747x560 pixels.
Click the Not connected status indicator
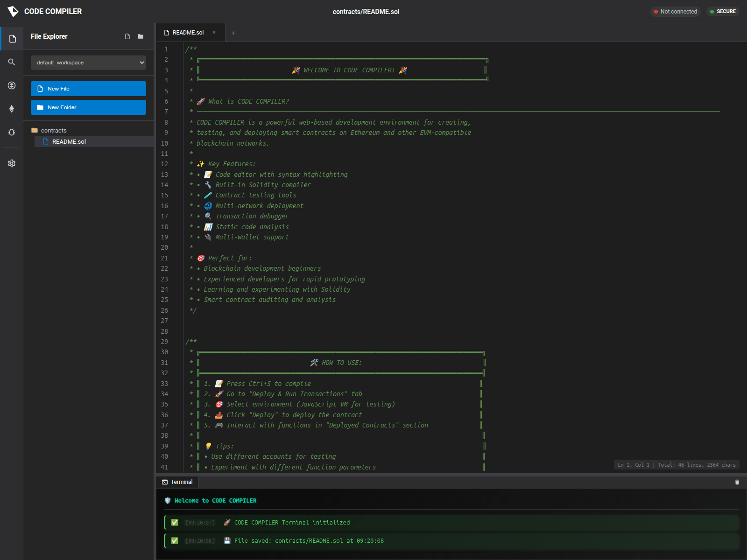676,11
